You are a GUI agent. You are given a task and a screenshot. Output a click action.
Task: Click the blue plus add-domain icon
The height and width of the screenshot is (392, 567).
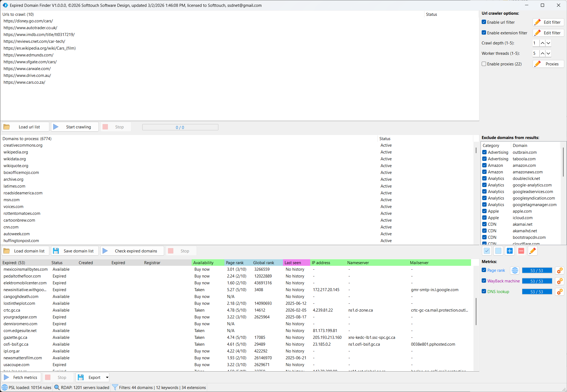(510, 251)
